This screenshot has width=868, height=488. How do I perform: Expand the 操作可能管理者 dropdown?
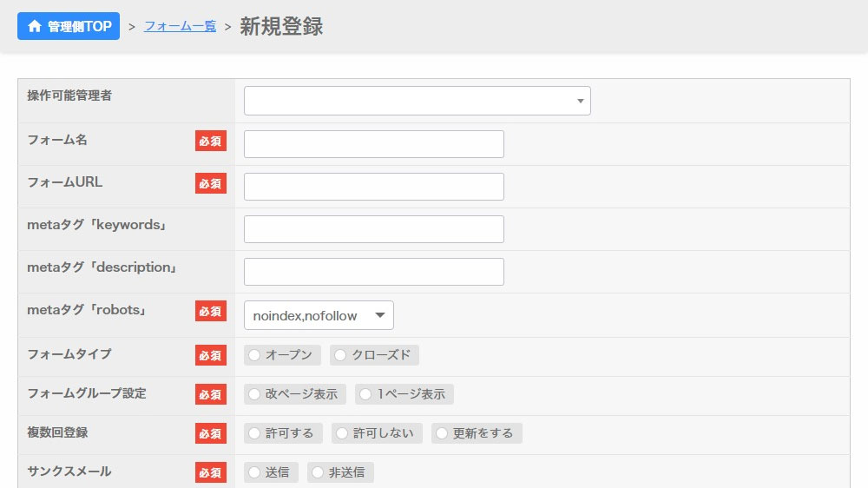417,101
